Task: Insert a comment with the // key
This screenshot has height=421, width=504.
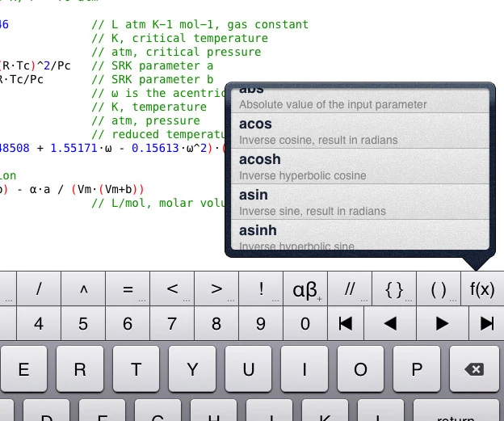Action: 350,288
